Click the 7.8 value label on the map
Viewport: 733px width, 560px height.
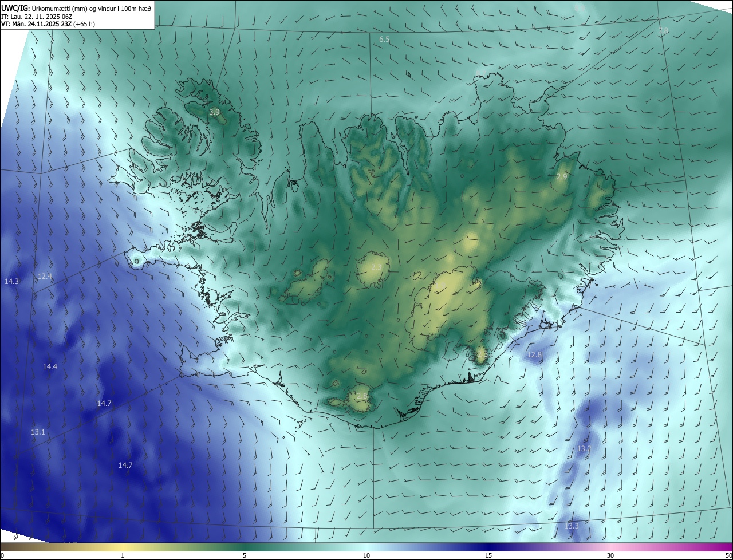click(663, 30)
